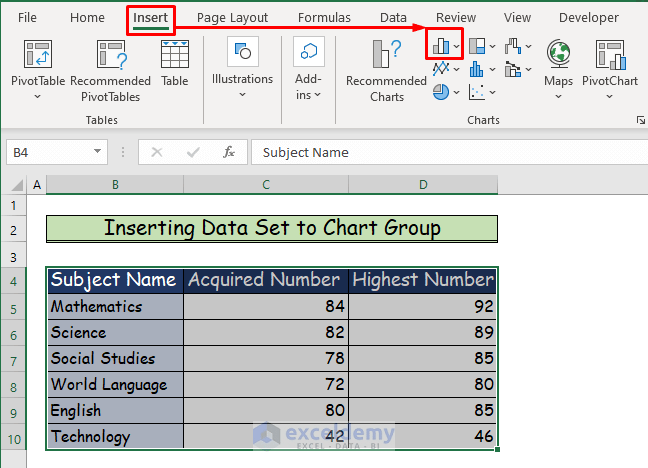Insert a Hierarchy chart

click(477, 46)
